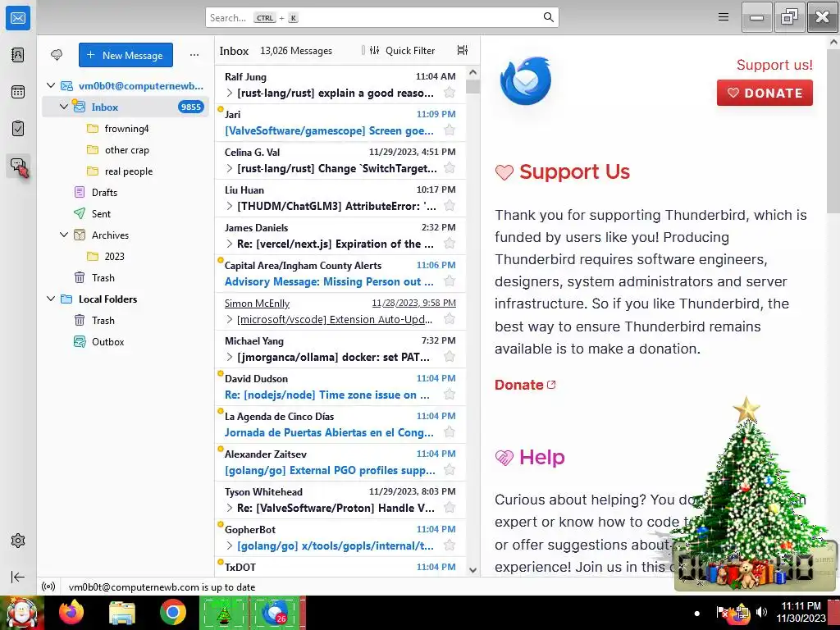Open the Calendar space icon

(18, 92)
